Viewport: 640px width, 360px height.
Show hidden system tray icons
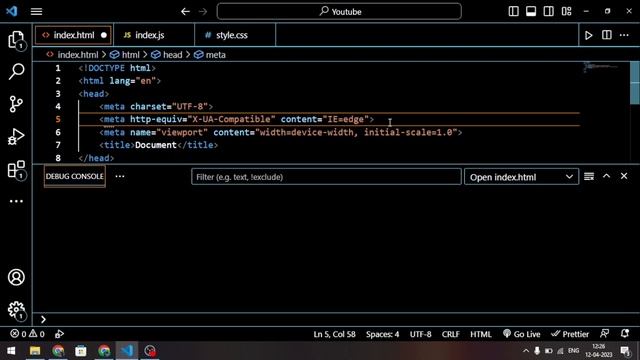point(526,351)
